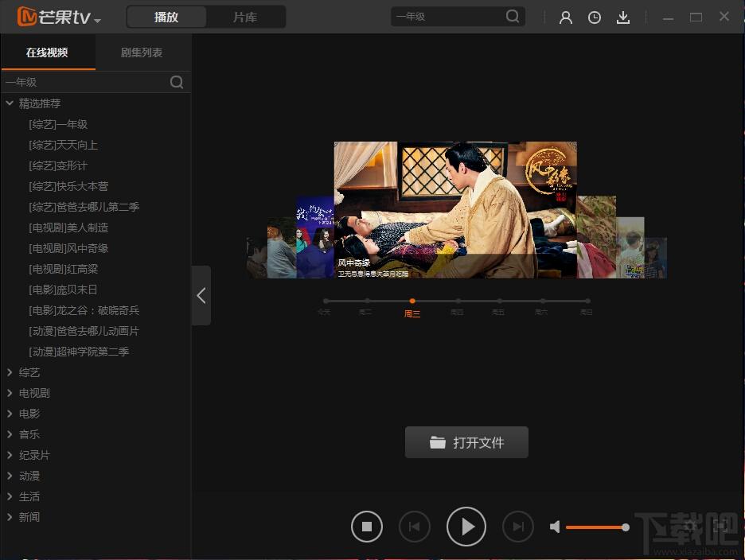Select the blue poster left of 风中奇缘
745x560 pixels.
(315, 236)
